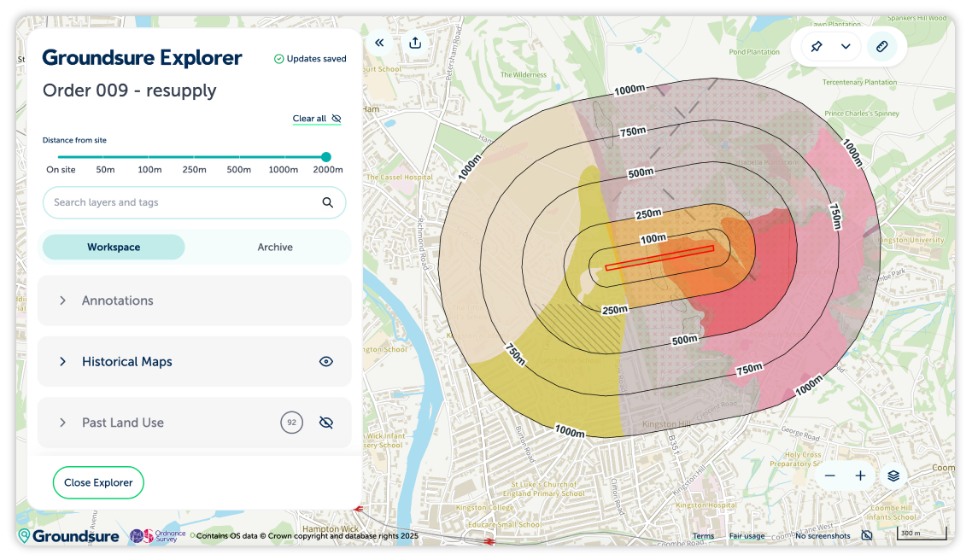The image size is (972, 560).
Task: Collapse the side panel with the double-chevron icon
Action: 379,42
